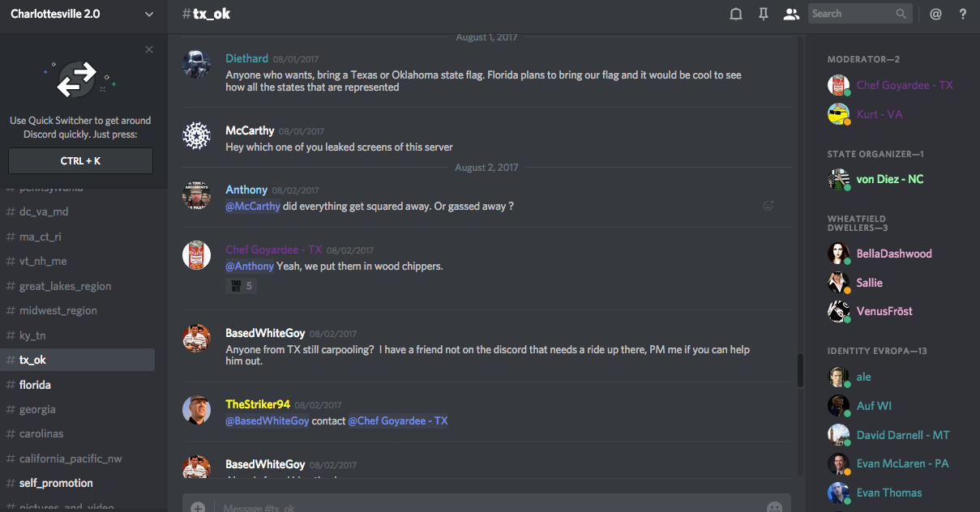The height and width of the screenshot is (512, 980).
Task: Close the Quick Switcher tip
Action: click(x=149, y=49)
